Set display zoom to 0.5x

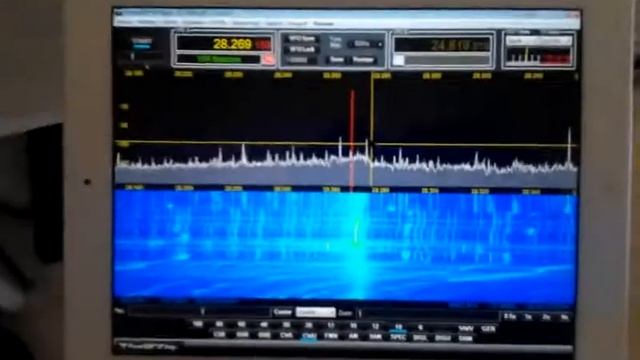click(509, 316)
